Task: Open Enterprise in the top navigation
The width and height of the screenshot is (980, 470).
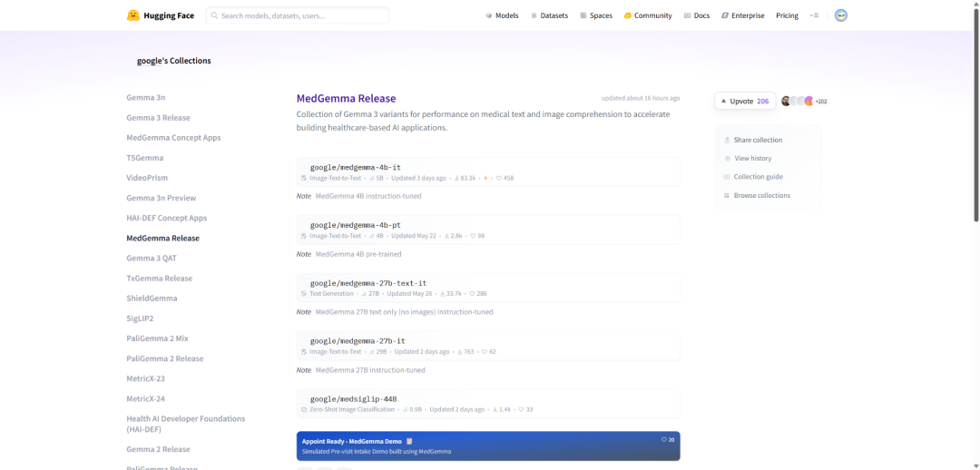Action: pos(742,15)
